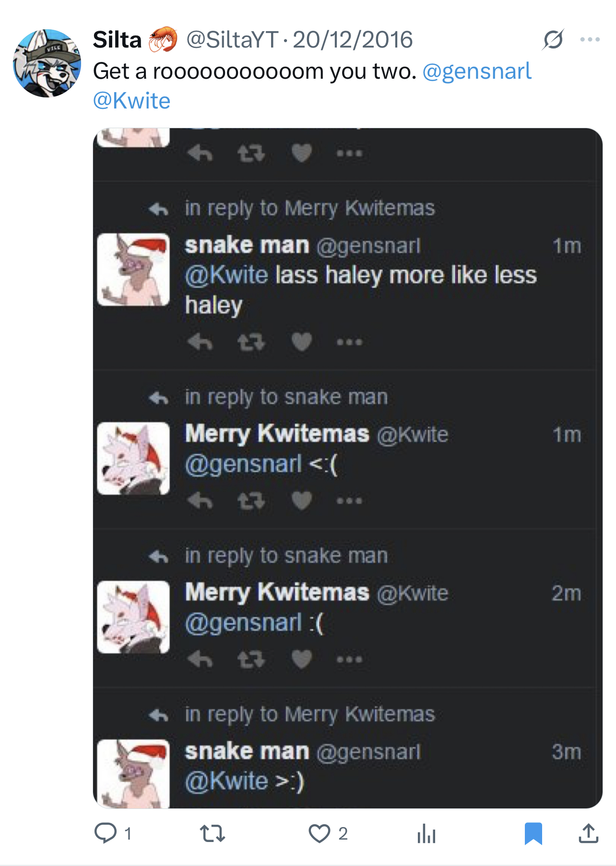Open the @SiltaYT handle link
The width and height of the screenshot is (616, 866).
point(232,39)
